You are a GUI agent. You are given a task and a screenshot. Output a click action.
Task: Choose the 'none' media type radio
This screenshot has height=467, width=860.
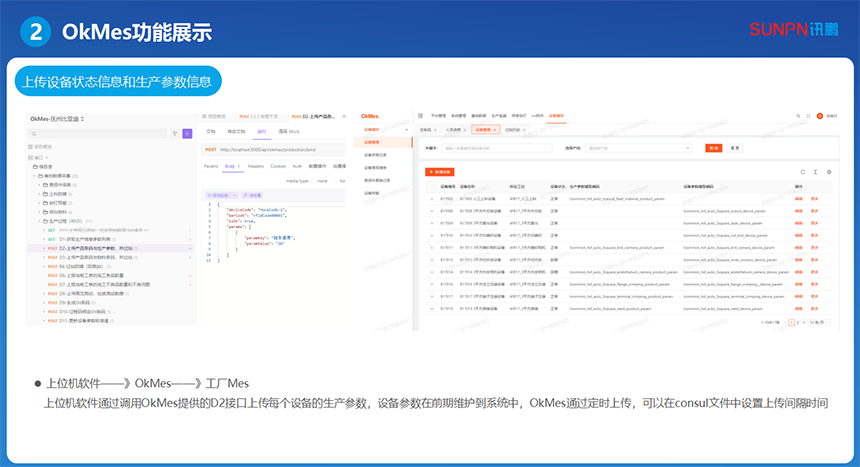click(x=314, y=181)
